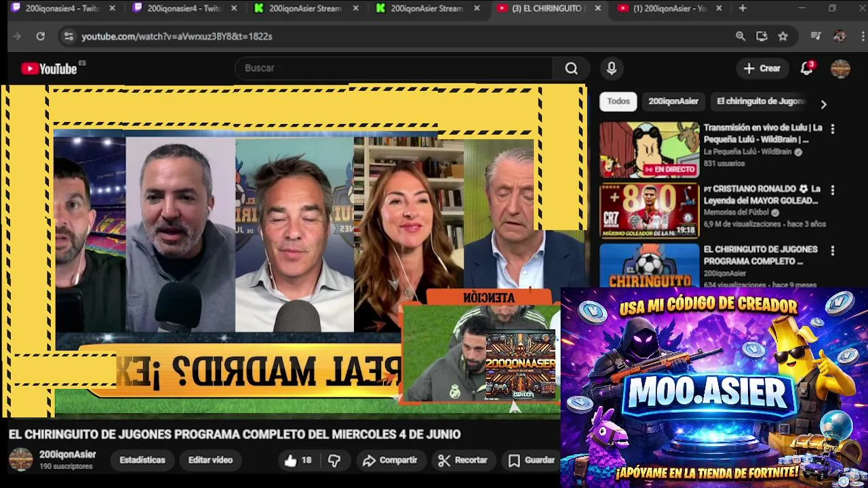868x488 pixels.
Task: Show more filter chips with the right chevron
Action: [x=823, y=104]
